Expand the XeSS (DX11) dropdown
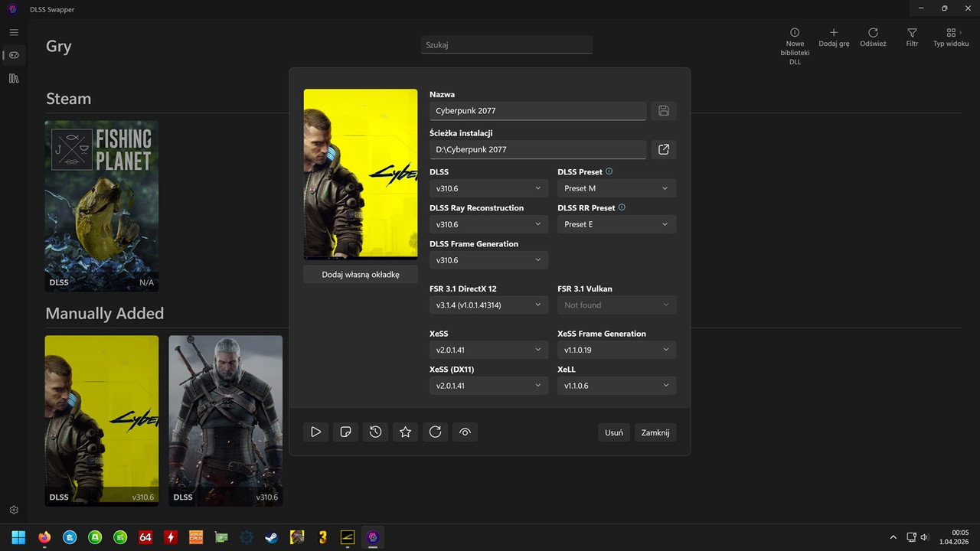The image size is (980, 551). pyautogui.click(x=488, y=386)
